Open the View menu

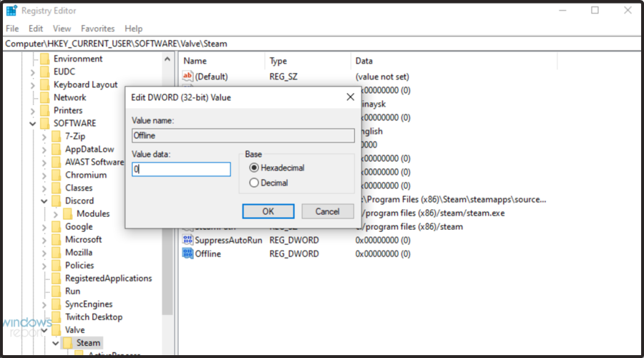pos(62,29)
